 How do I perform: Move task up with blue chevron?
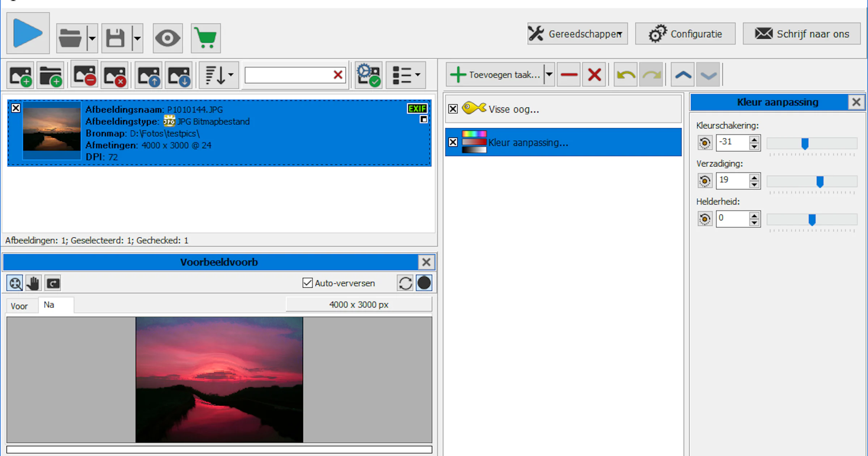click(x=682, y=75)
